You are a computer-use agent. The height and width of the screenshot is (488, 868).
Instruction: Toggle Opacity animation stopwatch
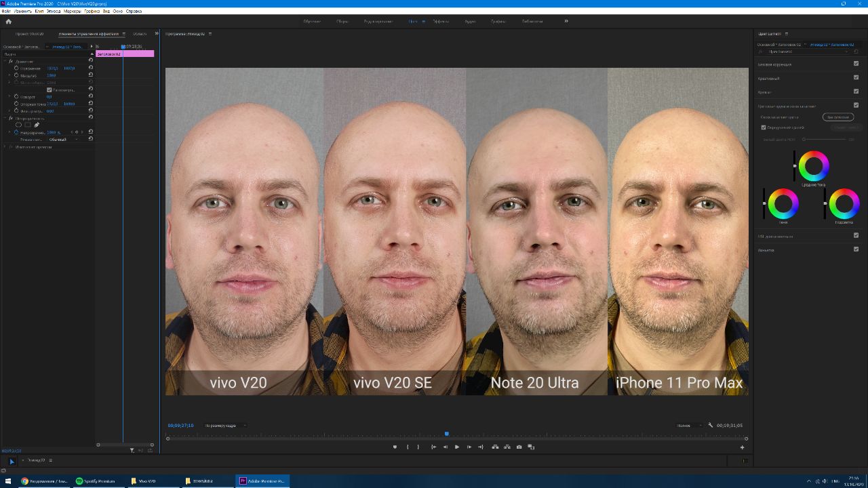click(16, 132)
